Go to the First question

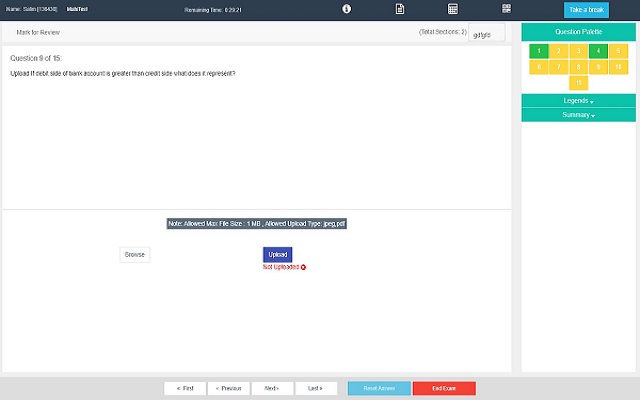185,388
